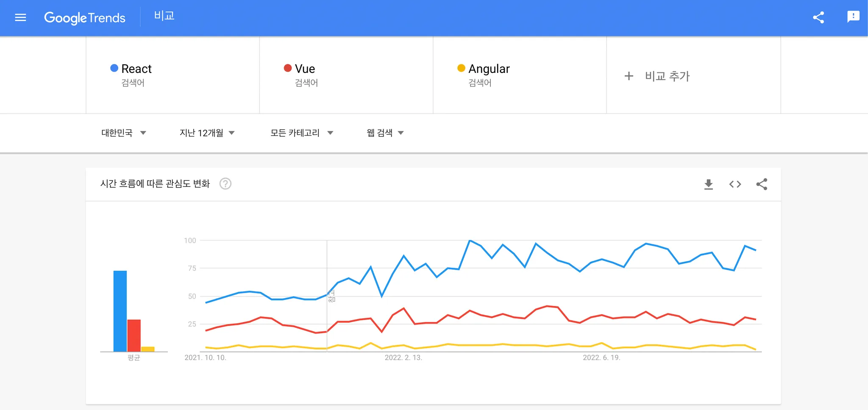
Task: Edit the Vue search term
Action: [x=305, y=69]
